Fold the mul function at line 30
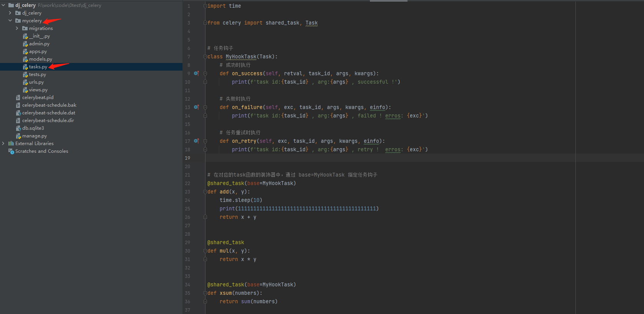 click(205, 251)
